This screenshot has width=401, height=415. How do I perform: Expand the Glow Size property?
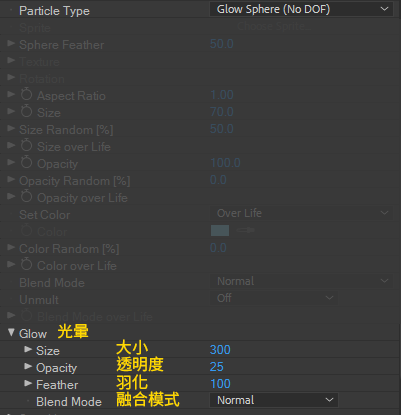click(x=28, y=349)
